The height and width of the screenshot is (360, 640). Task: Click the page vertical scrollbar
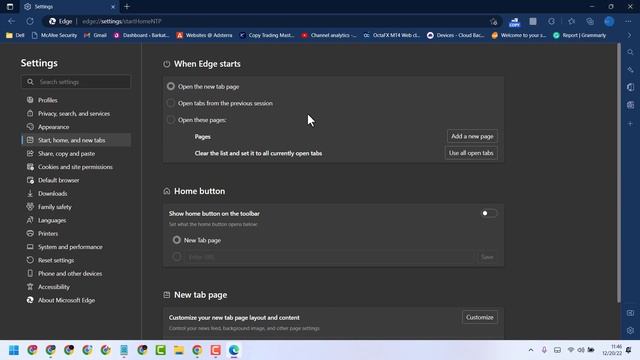[619, 172]
